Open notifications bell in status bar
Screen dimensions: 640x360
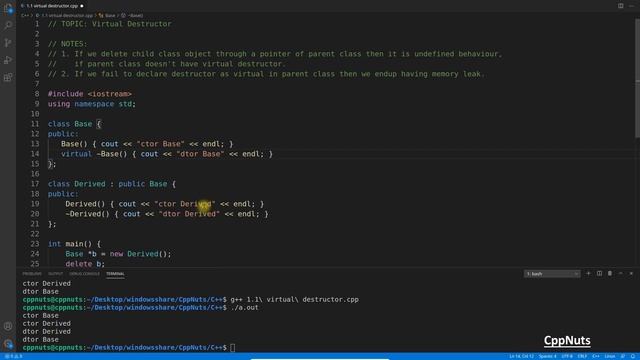633,356
